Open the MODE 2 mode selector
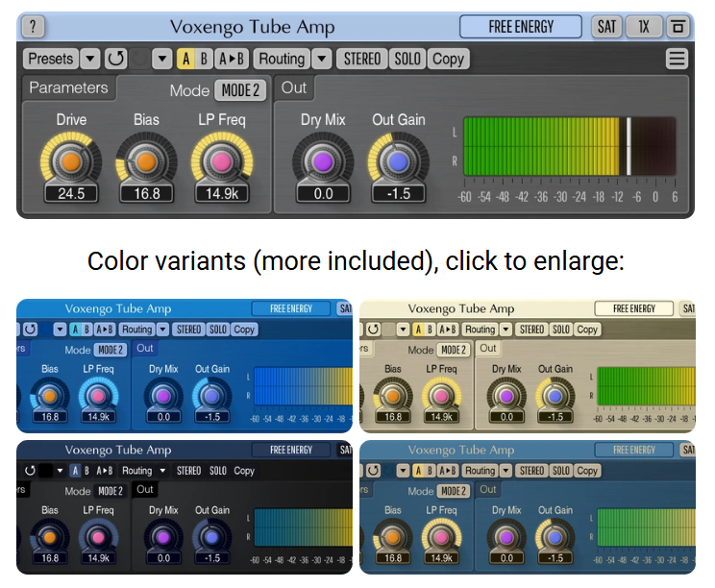The width and height of the screenshot is (715, 588). (x=240, y=90)
